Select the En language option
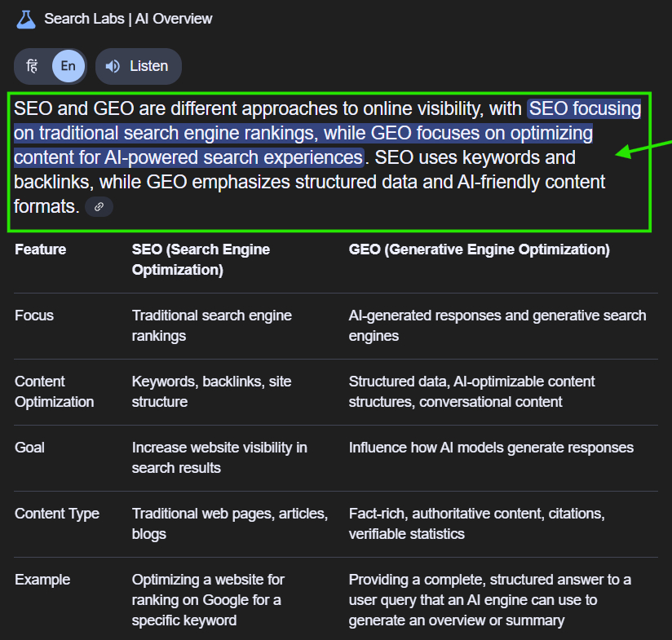The height and width of the screenshot is (640, 672). [69, 66]
